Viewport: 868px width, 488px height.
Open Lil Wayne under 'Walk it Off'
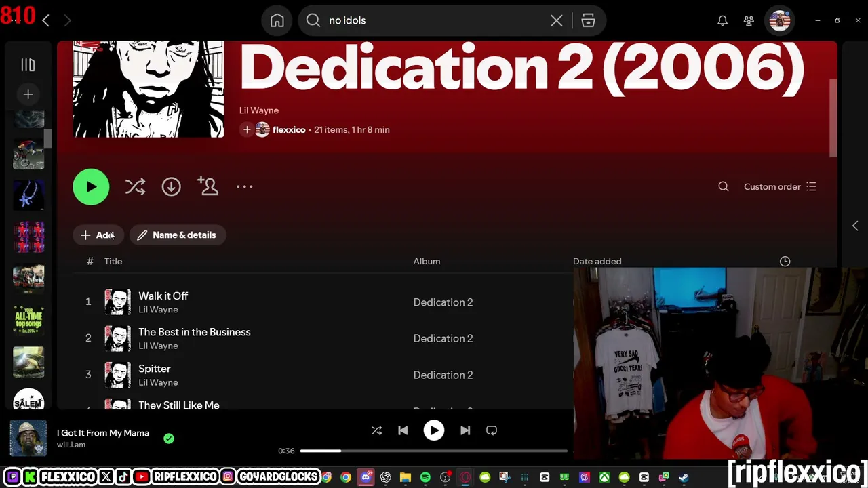point(158,310)
